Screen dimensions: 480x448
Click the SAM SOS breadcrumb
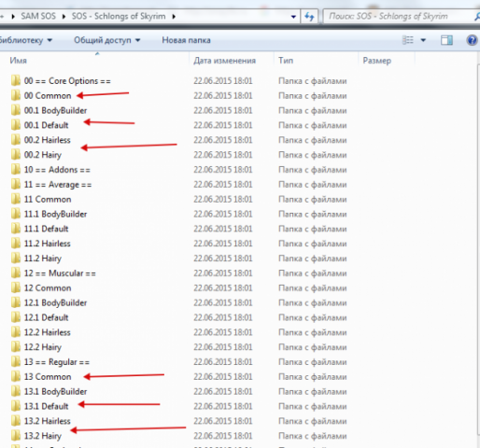38,16
